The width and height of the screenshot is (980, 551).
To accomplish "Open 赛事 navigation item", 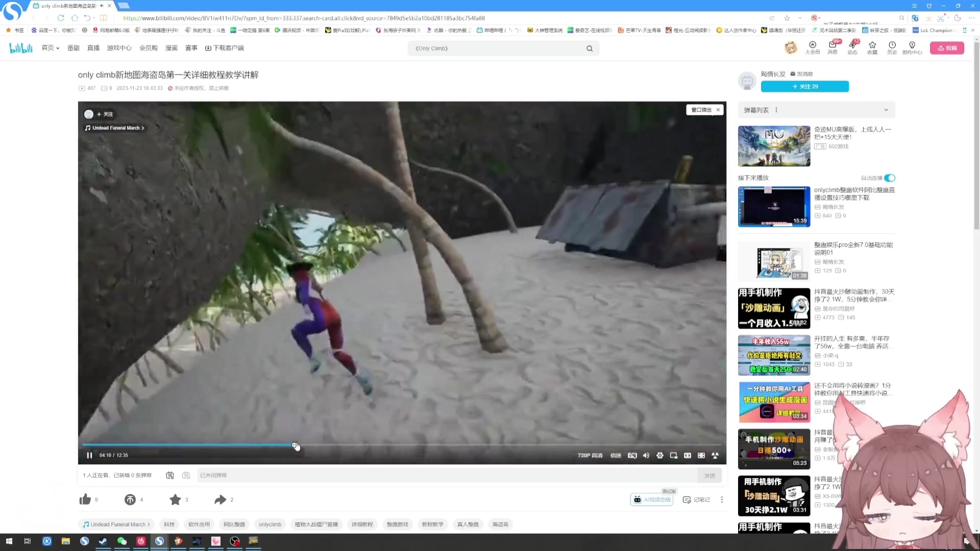I will point(191,48).
